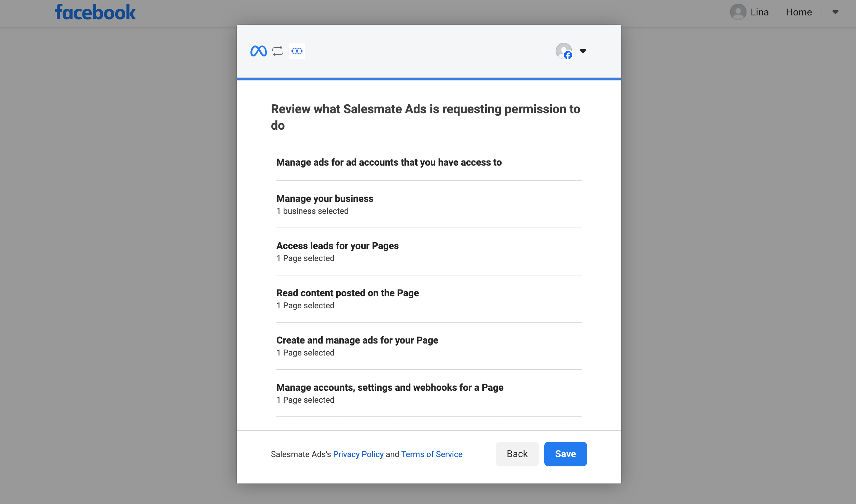The image size is (856, 504).
Task: Open Lina's profile avatar in the top bar
Action: pyautogui.click(x=738, y=12)
